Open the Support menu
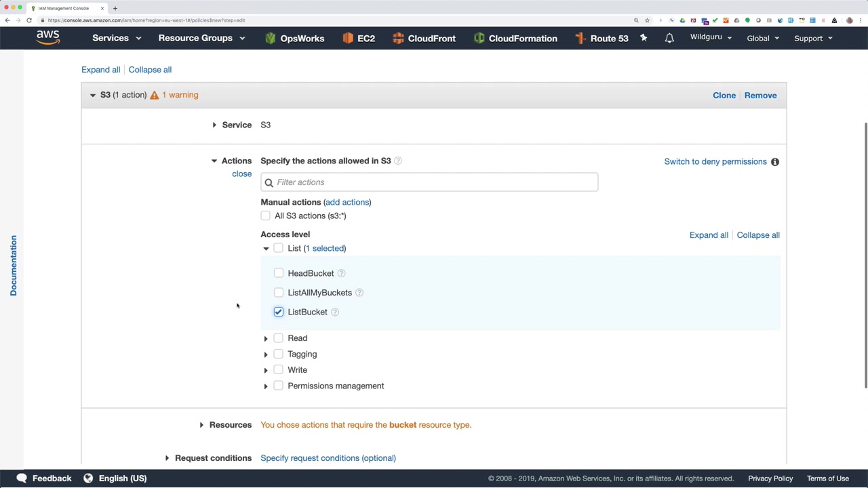Screen dimensions: 868x488 click(x=813, y=38)
